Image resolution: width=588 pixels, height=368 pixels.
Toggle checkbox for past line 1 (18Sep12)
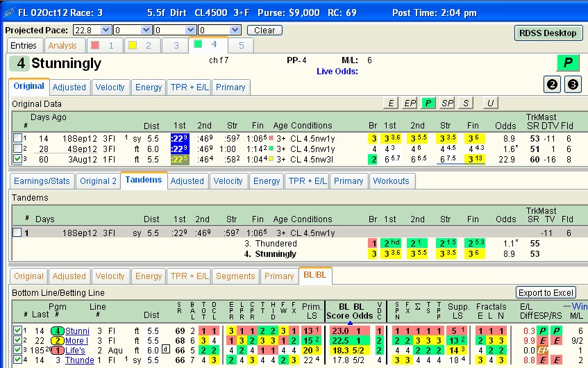click(17, 137)
